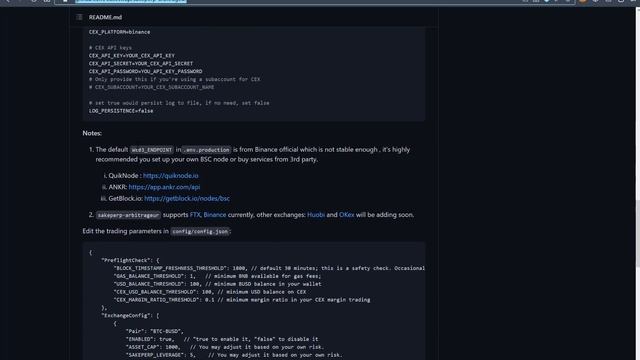Click the BLOCK_TIMESTAMP_FRESHNESS_THRESHOLD line

tap(269, 268)
